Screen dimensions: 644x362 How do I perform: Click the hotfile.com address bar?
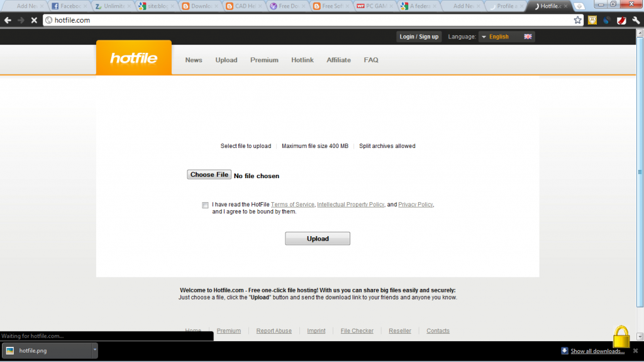[x=312, y=20]
